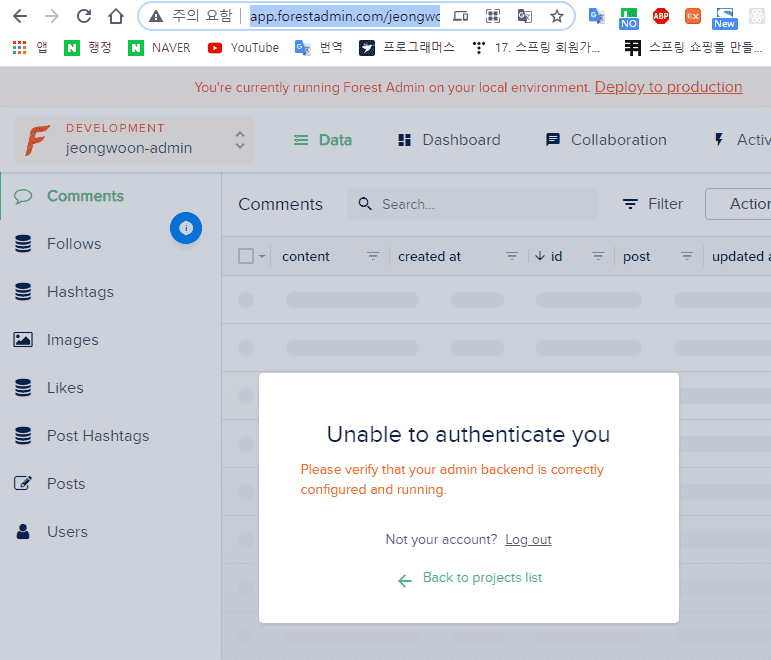Sort by the id column arrow
The image size is (771, 660).
pos(540,256)
